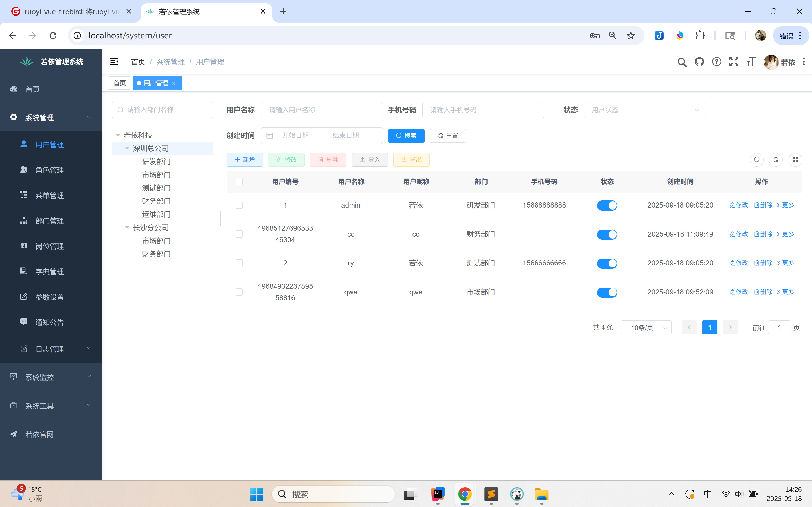Click the sidebar collapse hamburger icon
The image size is (812, 507).
114,62
